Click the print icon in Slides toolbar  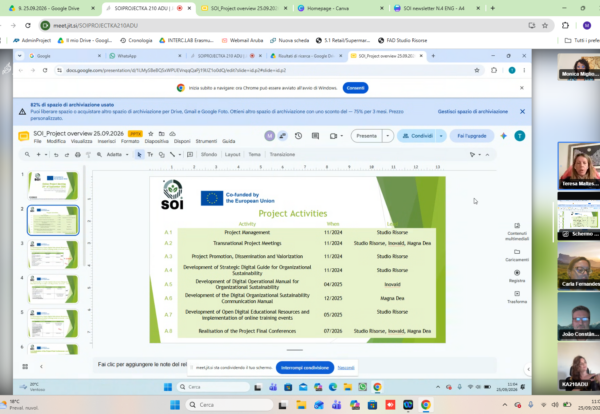coord(78,155)
